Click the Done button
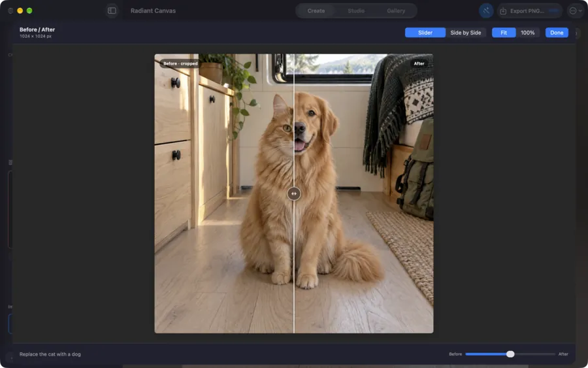The height and width of the screenshot is (368, 588). [557, 33]
